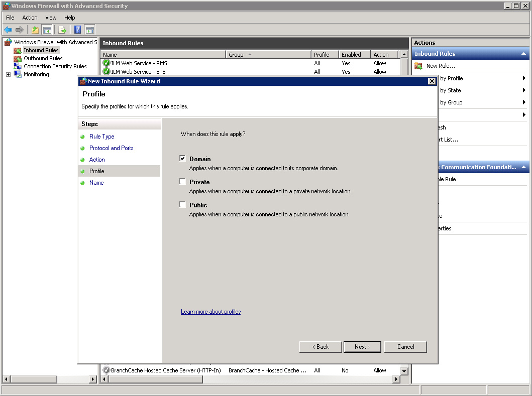Sort rules by the Enabled column header

pyautogui.click(x=355, y=55)
